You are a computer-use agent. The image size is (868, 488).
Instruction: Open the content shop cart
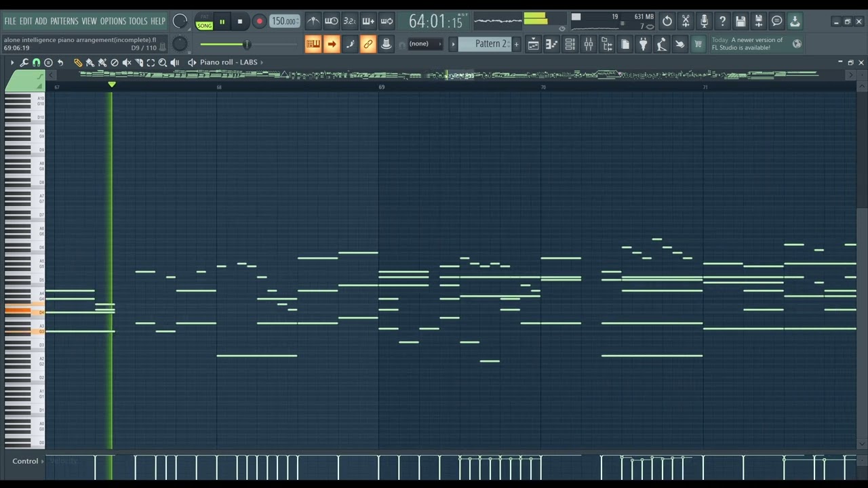pyautogui.click(x=698, y=44)
